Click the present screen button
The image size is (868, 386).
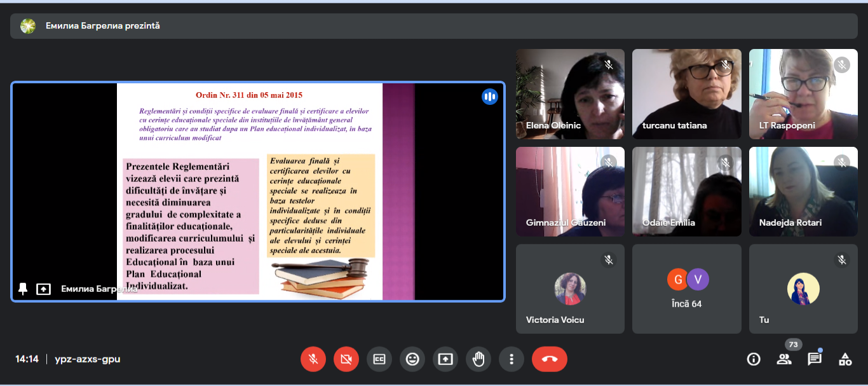point(445,359)
